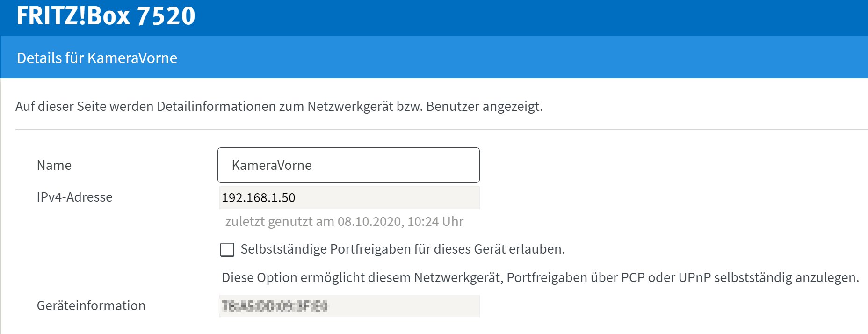Click the description text about PCP oder UPnP
The height and width of the screenshot is (334, 868).
pos(540,278)
